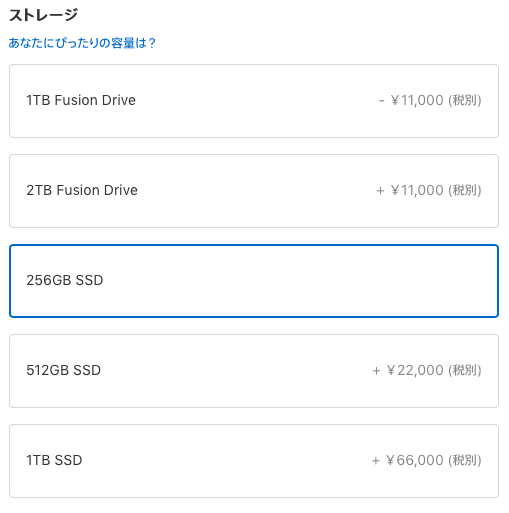Image resolution: width=509 pixels, height=513 pixels.
Task: Click the (税別) note in the 2TB Fusion Drive row
Action: [465, 190]
